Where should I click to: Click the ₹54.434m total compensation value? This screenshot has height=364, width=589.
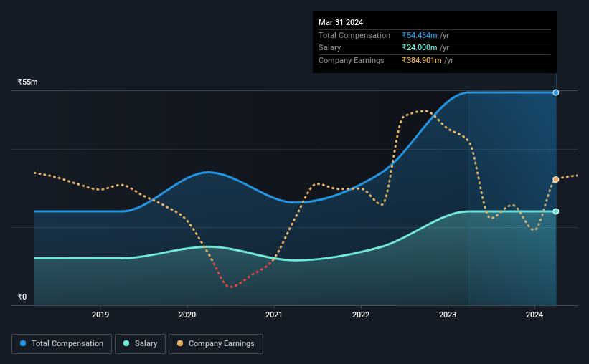coord(419,35)
